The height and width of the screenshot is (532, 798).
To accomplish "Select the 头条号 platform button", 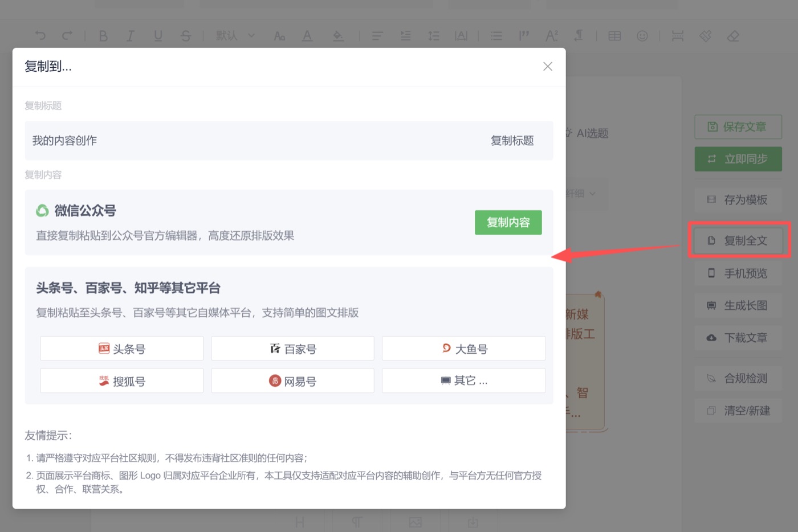I will [121, 349].
